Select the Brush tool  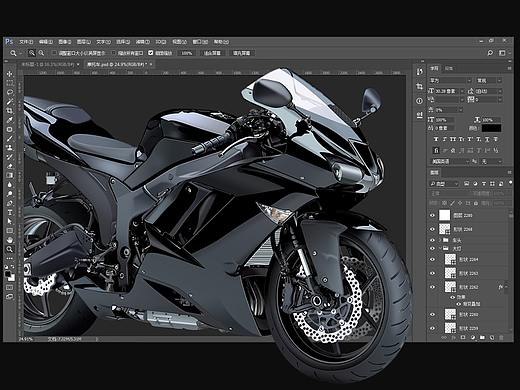[x=10, y=138]
